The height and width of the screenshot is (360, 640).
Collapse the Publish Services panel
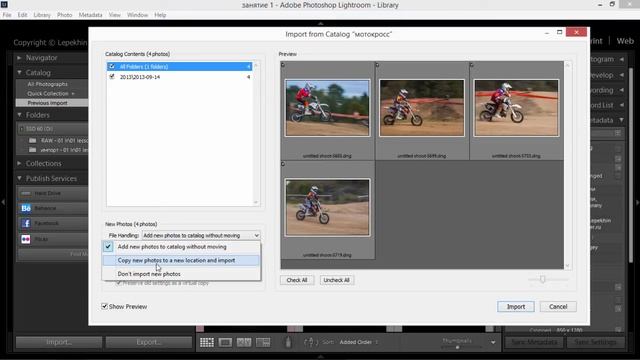click(x=19, y=178)
